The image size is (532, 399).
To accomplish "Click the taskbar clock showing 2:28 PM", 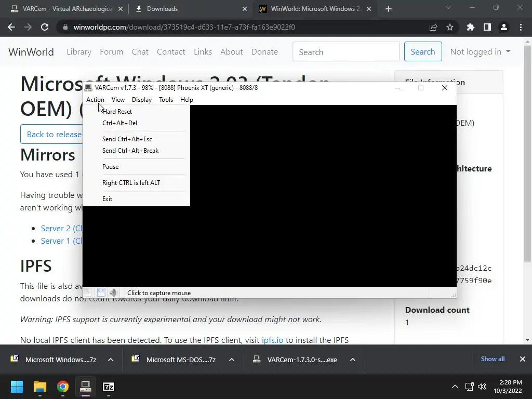I will pos(508,387).
